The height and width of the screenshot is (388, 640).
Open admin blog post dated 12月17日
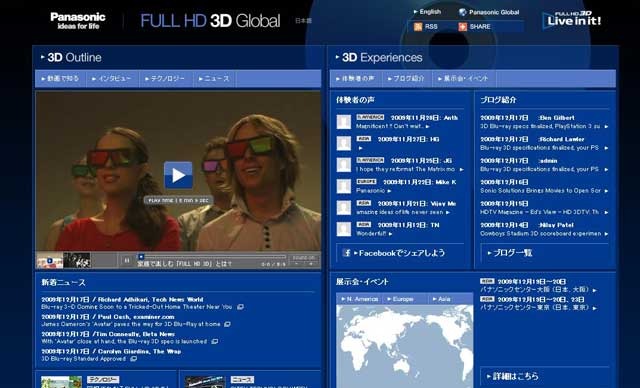click(x=540, y=169)
